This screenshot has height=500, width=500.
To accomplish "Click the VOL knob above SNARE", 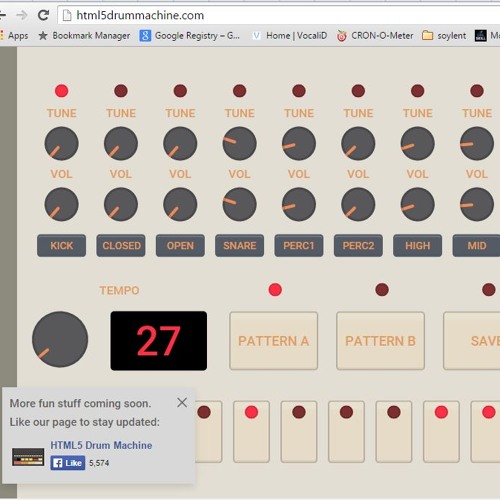I will point(239,204).
